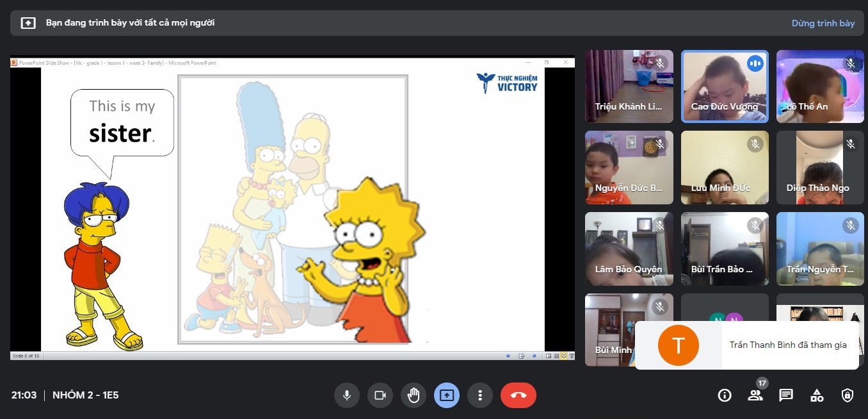The width and height of the screenshot is (868, 419).
Task: Show the participants list
Action: pos(755,395)
